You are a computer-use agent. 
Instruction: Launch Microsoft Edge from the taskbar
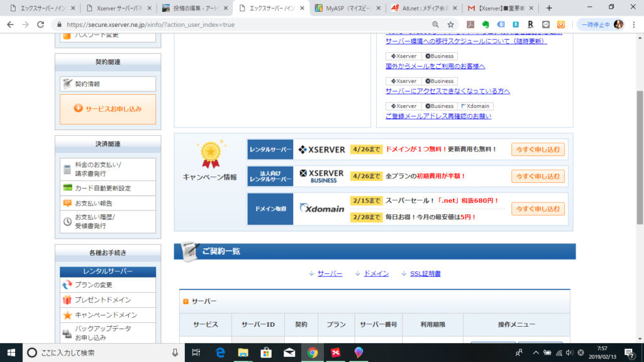click(x=220, y=353)
